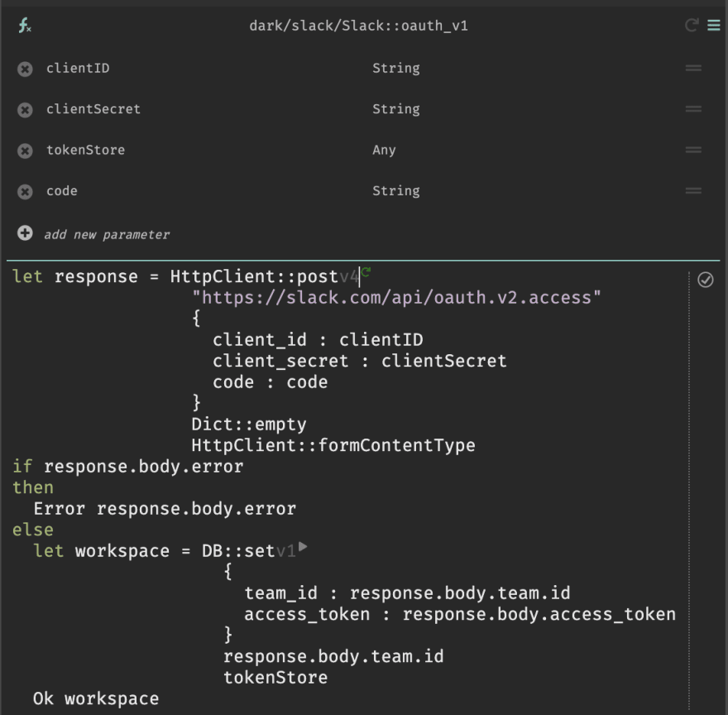Click HttpClient::formContentType argument
Viewport: 728px width, 715px height.
click(333, 445)
